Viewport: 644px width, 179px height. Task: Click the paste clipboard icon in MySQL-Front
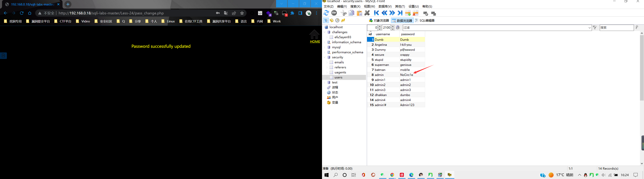click(x=360, y=13)
